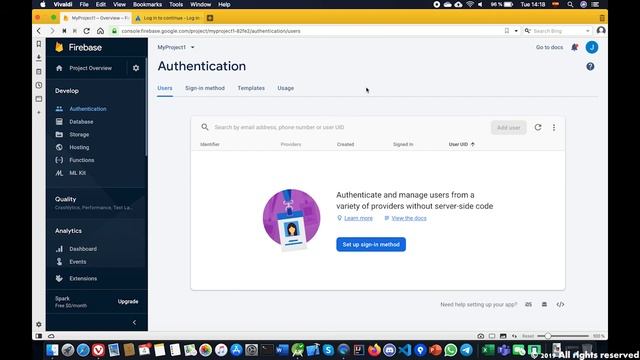Click the Signed In column header
640x360 pixels.
click(x=403, y=144)
